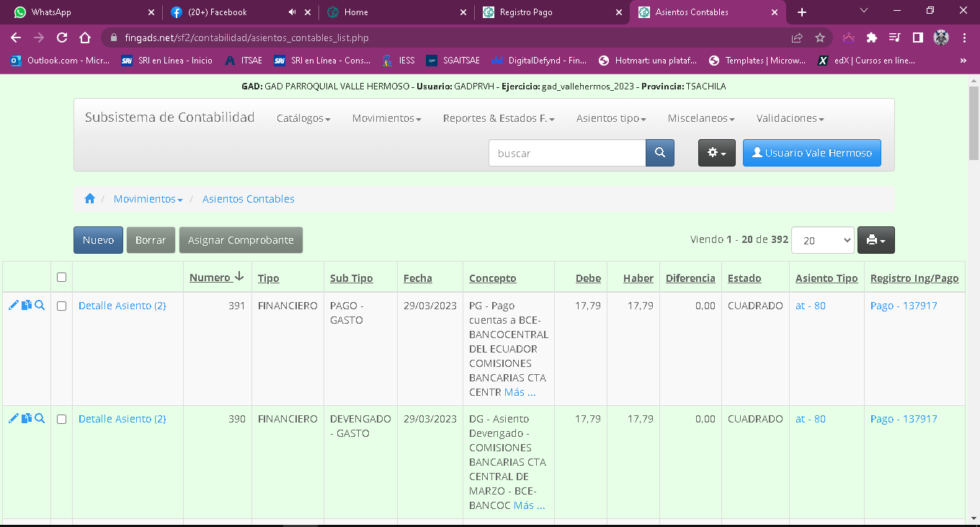Click the copy icon for asiento 391

(27, 306)
